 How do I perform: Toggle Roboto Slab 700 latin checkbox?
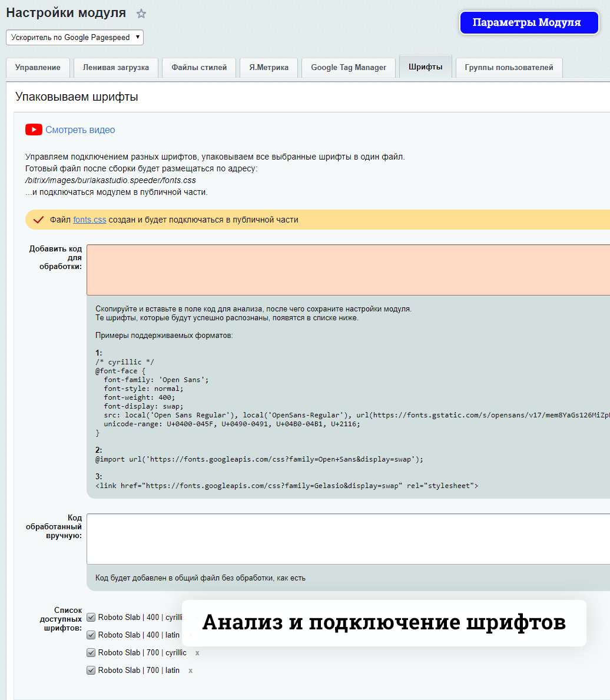tap(91, 671)
